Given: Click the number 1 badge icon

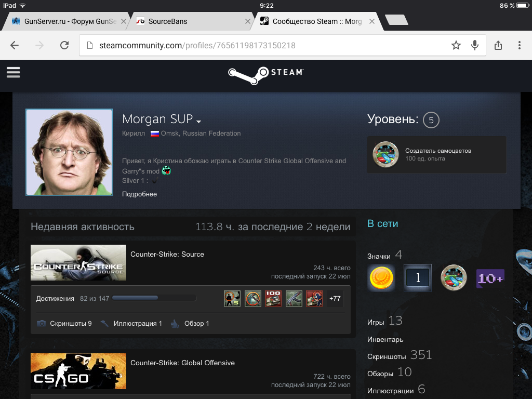Looking at the screenshot, I should [x=418, y=278].
